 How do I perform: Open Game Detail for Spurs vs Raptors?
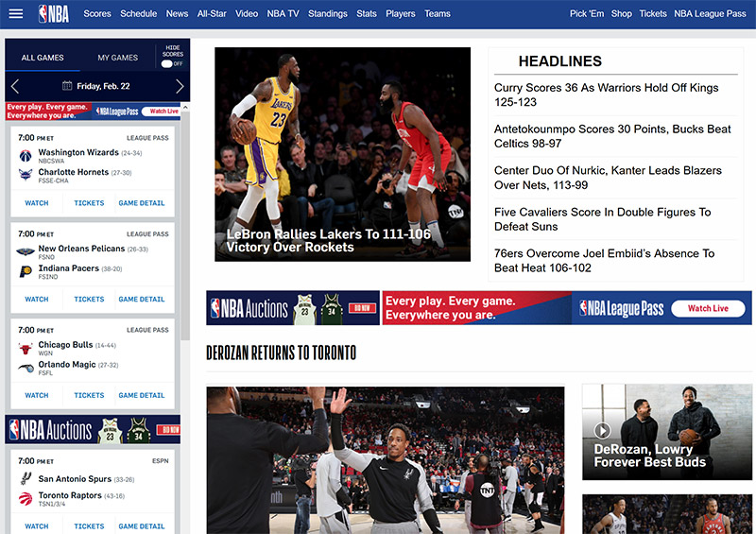pos(141,526)
